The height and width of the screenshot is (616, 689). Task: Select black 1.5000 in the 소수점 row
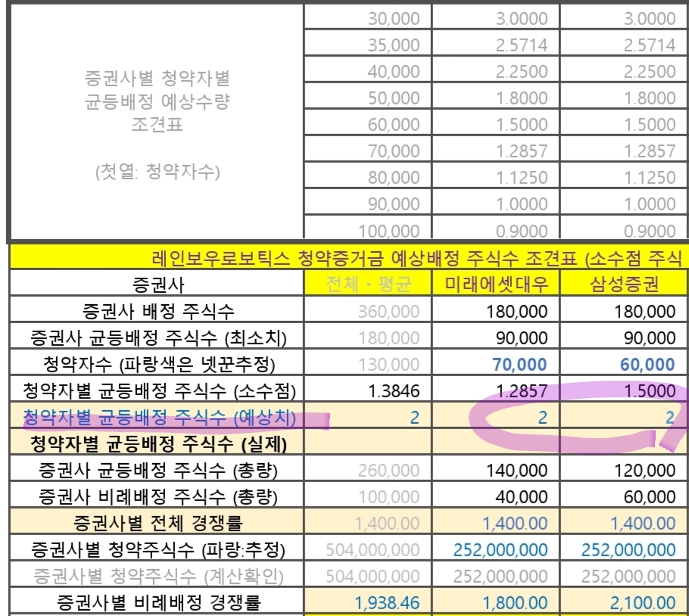click(624, 389)
